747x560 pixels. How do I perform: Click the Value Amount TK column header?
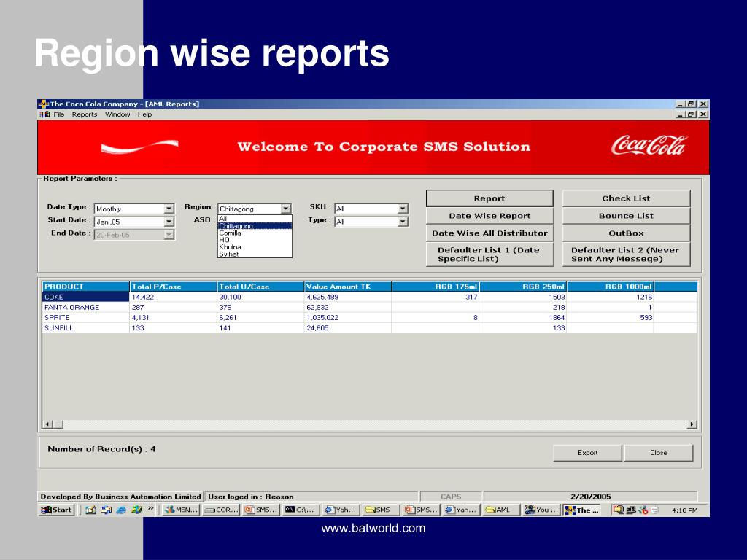tap(348, 287)
